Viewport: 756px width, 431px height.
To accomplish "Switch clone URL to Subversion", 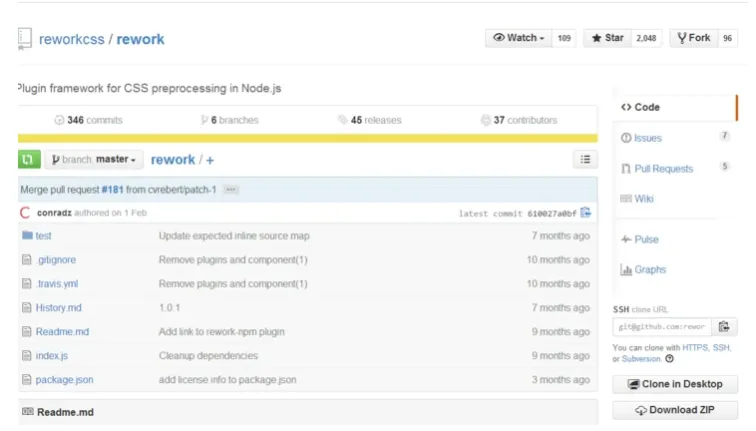I will tap(641, 359).
